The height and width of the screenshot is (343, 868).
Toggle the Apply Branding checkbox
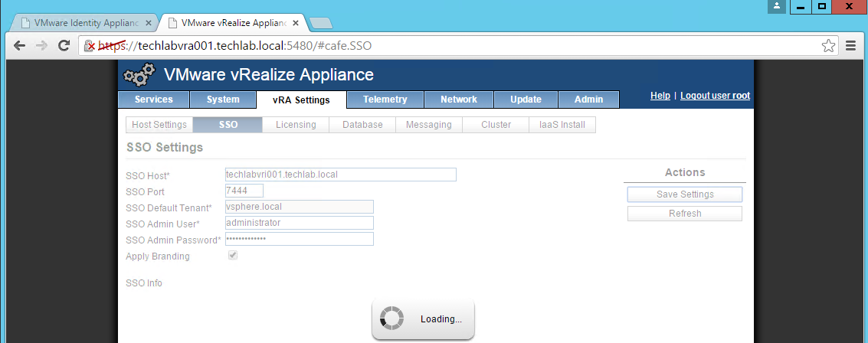pyautogui.click(x=233, y=256)
